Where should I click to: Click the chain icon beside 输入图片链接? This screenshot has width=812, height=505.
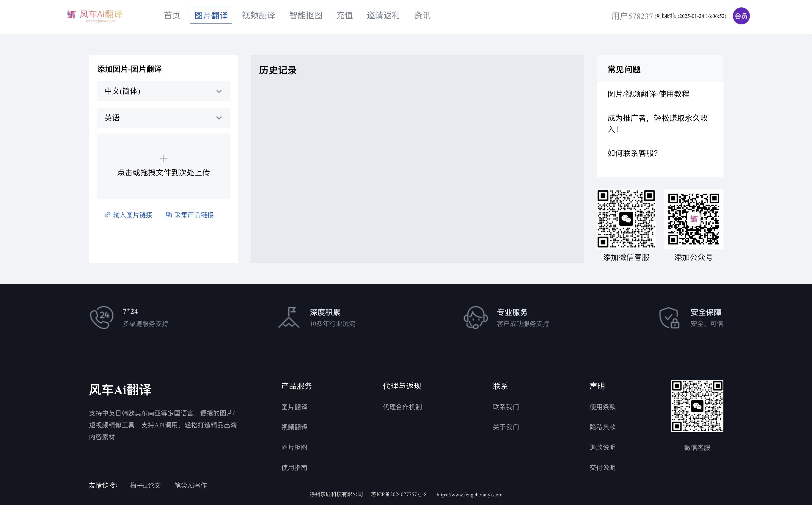pyautogui.click(x=107, y=215)
